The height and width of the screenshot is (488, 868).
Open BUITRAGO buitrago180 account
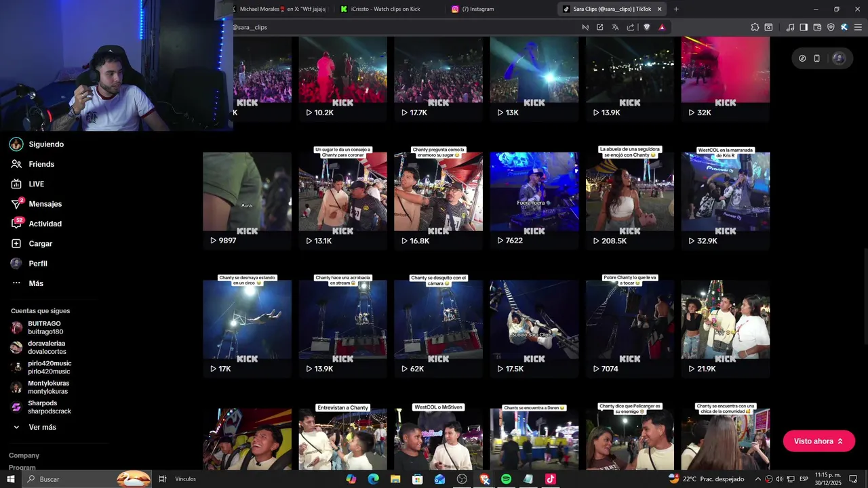point(37,327)
